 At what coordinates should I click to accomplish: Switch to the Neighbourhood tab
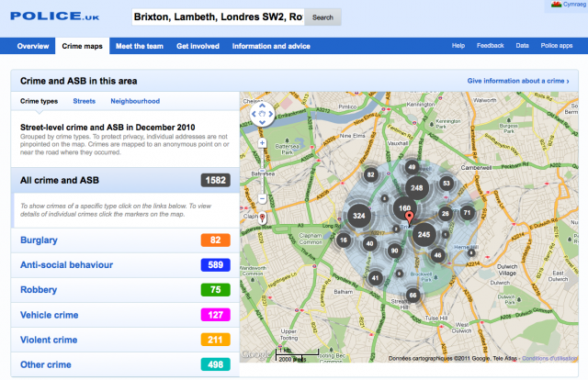[135, 101]
